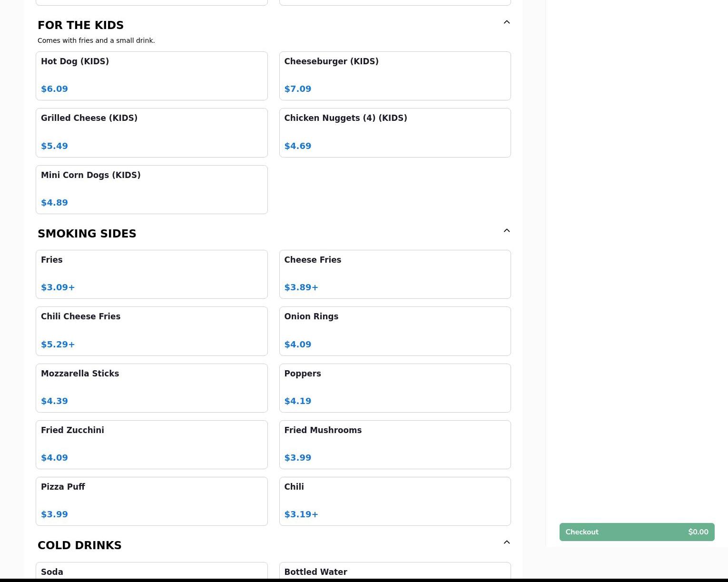Select Mini Corn Dogs (KIDS)
This screenshot has width=728, height=582.
coord(151,189)
